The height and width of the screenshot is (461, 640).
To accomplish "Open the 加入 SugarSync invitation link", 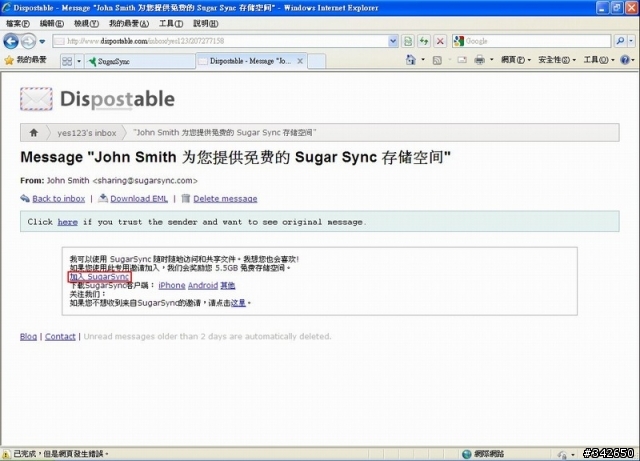I will coord(99,276).
